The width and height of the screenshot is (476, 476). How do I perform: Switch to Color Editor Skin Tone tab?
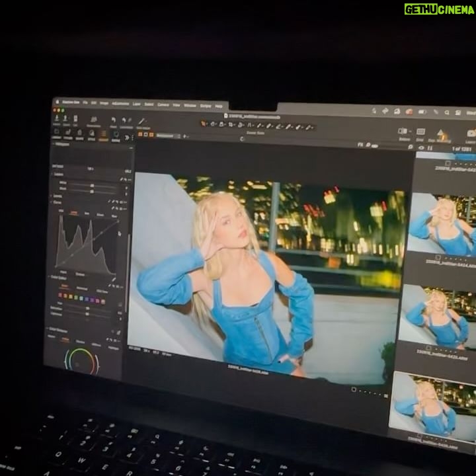coord(102,292)
